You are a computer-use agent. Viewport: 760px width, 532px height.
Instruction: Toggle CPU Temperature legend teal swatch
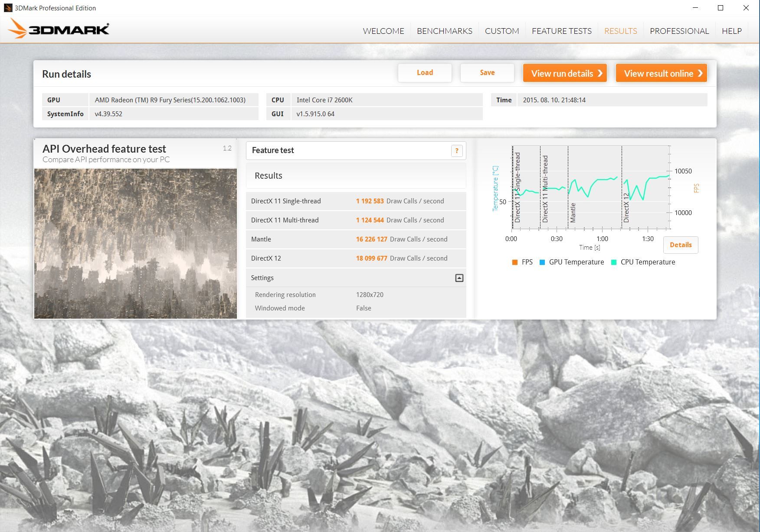[x=614, y=262]
